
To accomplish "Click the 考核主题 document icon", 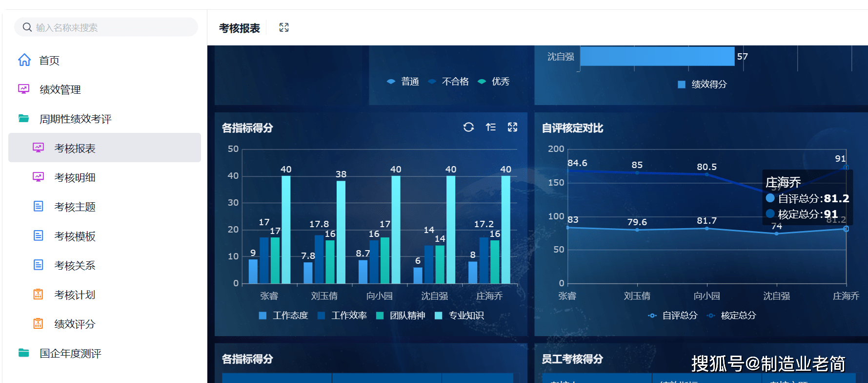I will coord(38,206).
